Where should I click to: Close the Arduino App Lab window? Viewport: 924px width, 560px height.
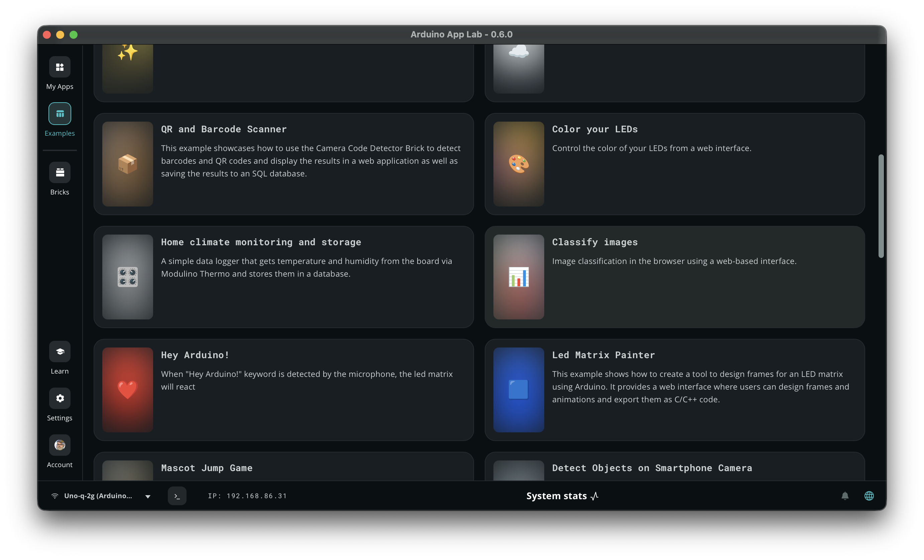click(x=47, y=35)
